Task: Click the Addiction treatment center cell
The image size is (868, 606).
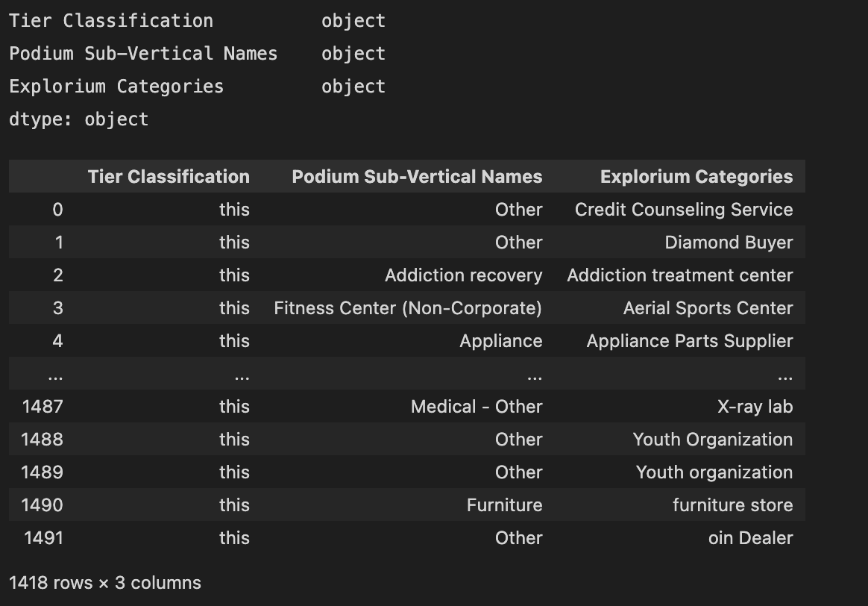Action: coord(679,275)
